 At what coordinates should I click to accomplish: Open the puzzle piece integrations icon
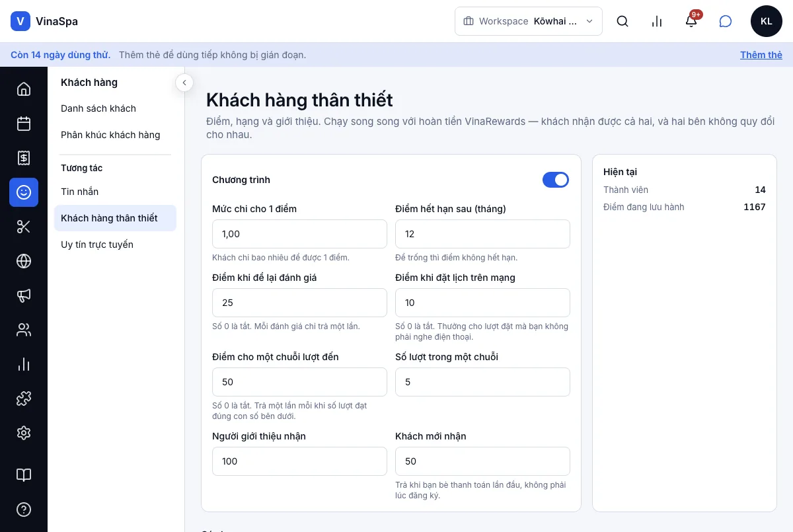[x=24, y=399]
